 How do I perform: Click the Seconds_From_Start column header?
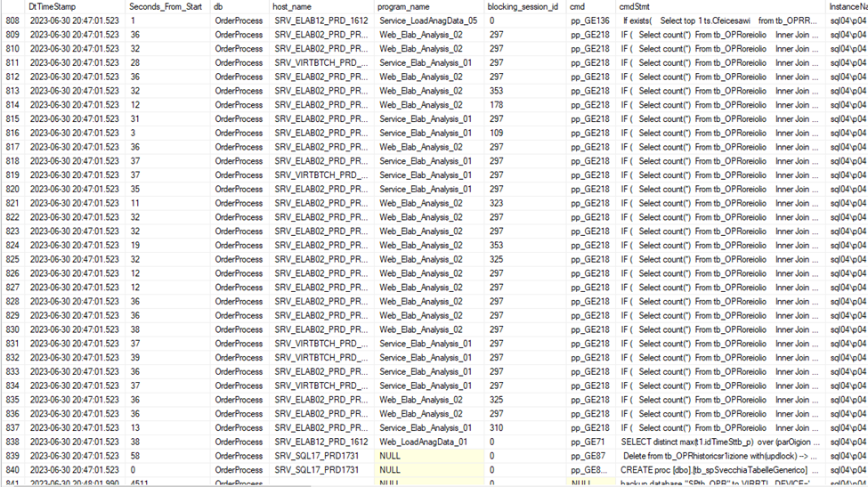click(x=166, y=6)
